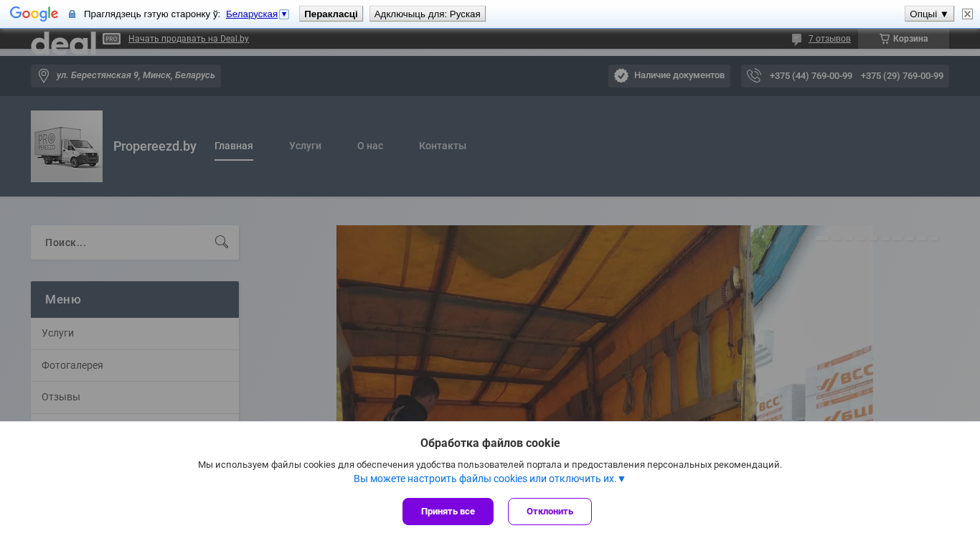Click the phone handset icon
This screenshot has height=551, width=980.
pyautogui.click(x=753, y=76)
